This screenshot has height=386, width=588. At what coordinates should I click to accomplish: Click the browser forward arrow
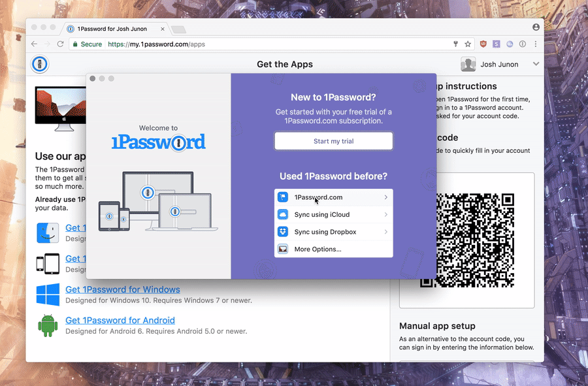pos(47,44)
